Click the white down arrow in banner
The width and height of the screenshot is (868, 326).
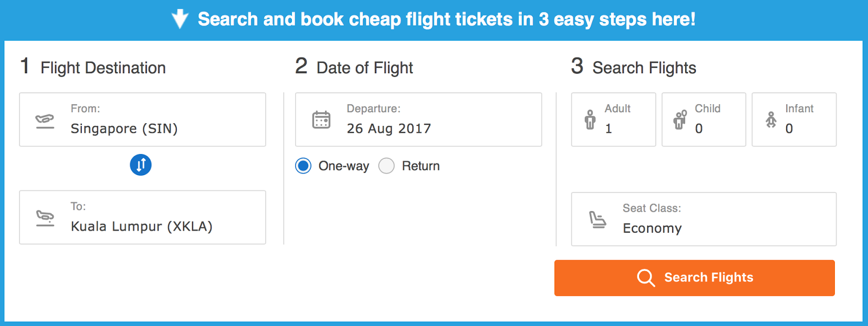180,20
